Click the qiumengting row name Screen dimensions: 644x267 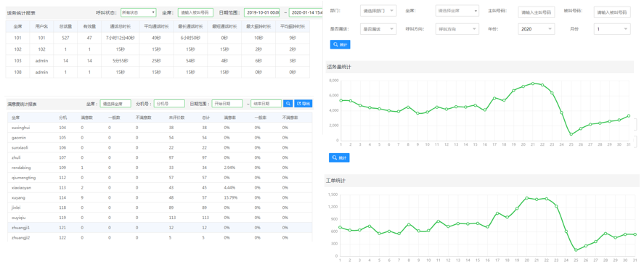click(x=24, y=178)
